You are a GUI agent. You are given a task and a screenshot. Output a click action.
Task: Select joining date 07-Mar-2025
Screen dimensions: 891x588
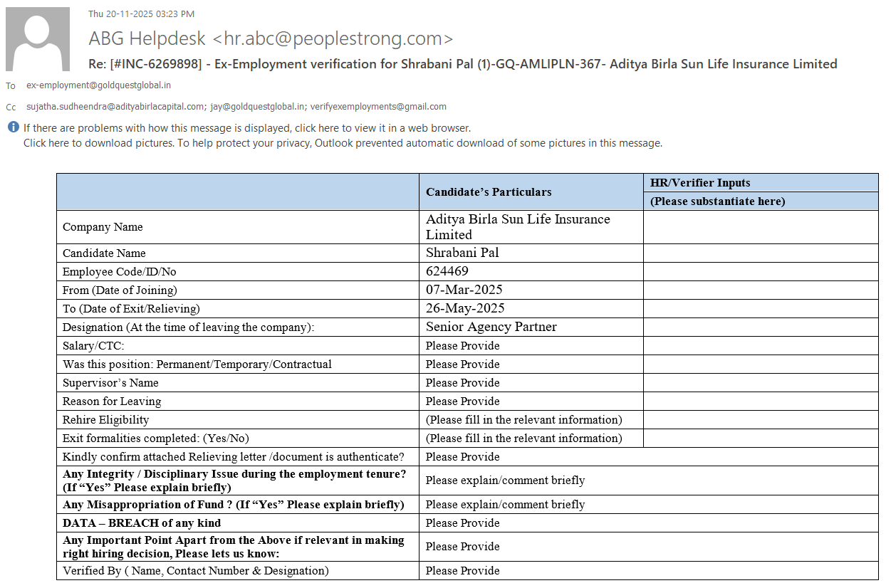tap(464, 290)
